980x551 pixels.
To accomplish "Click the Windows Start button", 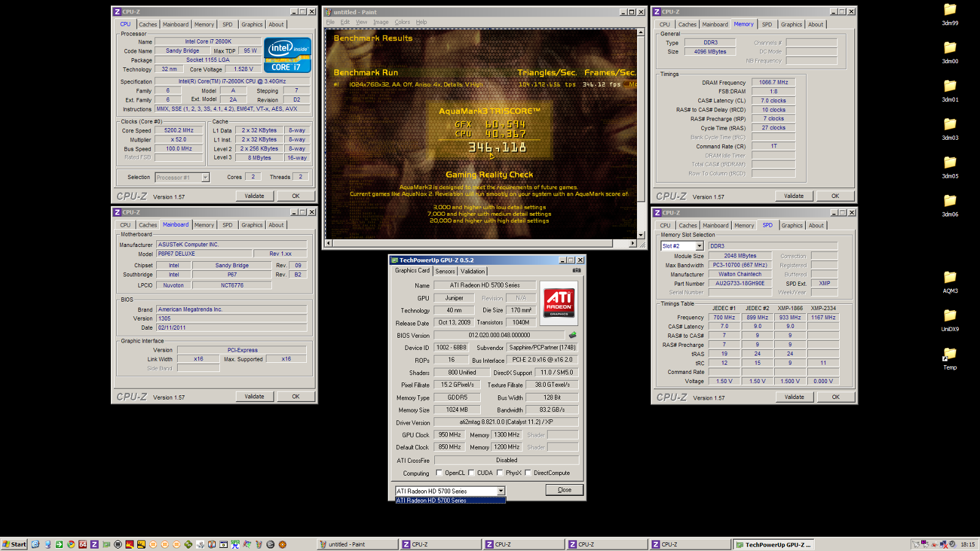I will (x=14, y=544).
